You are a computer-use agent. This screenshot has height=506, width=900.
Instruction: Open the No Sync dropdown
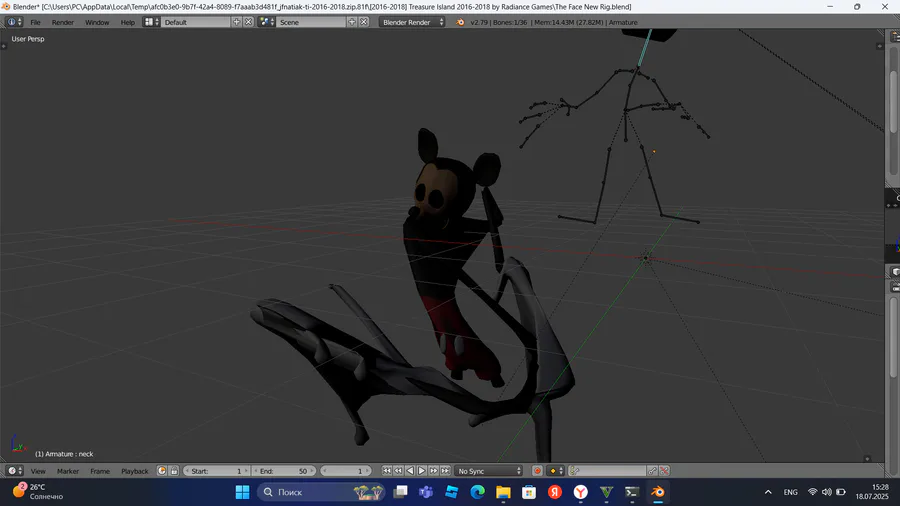[x=488, y=470]
